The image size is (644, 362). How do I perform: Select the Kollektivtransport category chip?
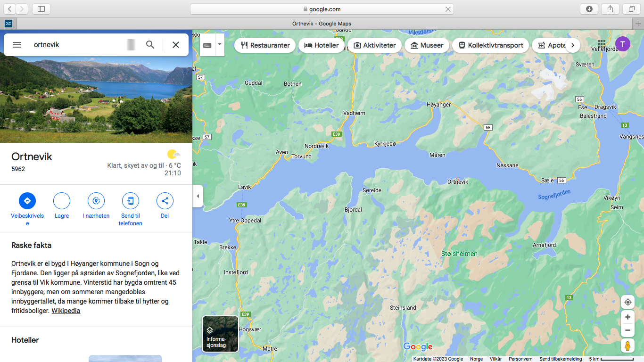click(490, 45)
